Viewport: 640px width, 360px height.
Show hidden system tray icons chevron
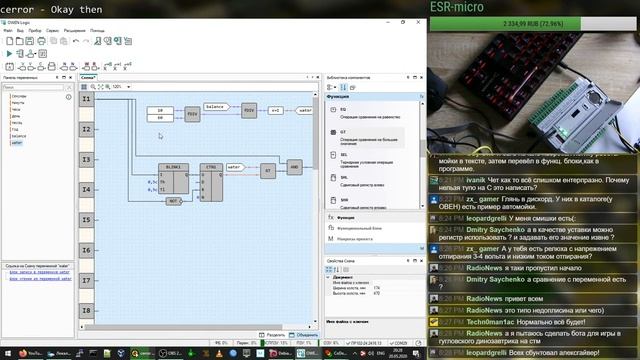pos(354,353)
